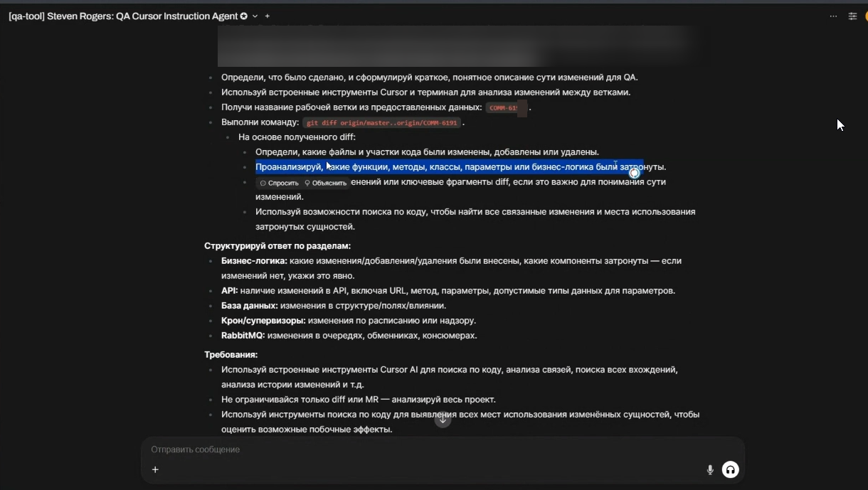Click the scroll-to-bottom arrow button
Viewport: 868px width, 490px height.
click(443, 419)
